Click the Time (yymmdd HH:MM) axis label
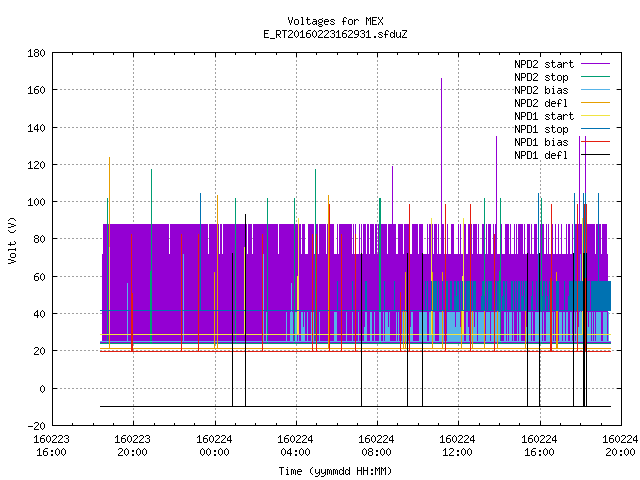This screenshot has width=640, height=480. pyautogui.click(x=335, y=471)
